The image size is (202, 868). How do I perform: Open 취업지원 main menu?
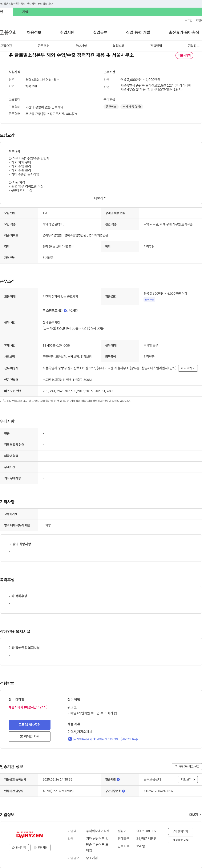coord(67,32)
